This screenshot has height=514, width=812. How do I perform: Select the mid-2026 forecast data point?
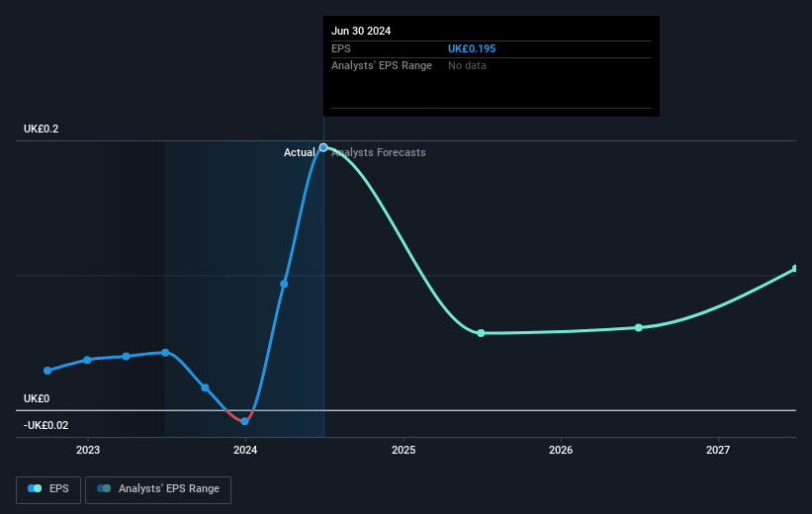639,327
